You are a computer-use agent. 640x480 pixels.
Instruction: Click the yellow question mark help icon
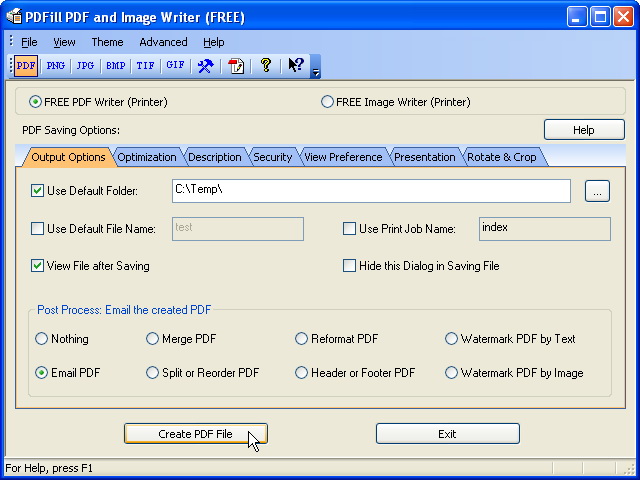click(266, 66)
